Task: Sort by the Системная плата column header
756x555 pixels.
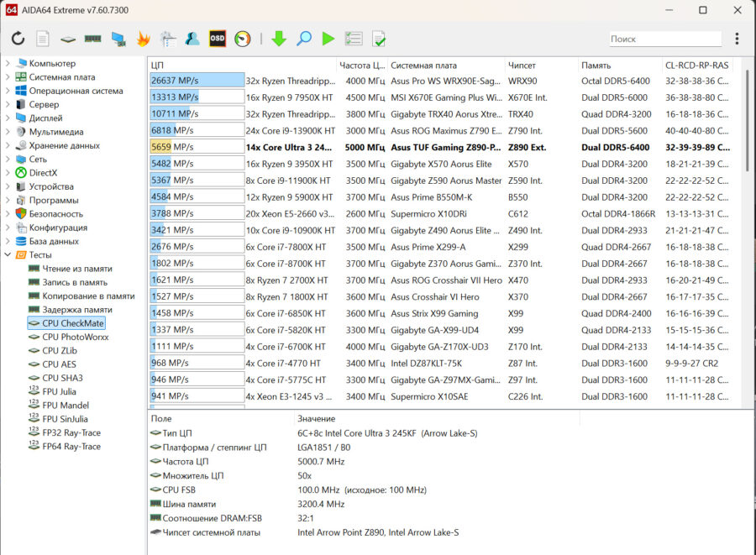Action: point(446,65)
